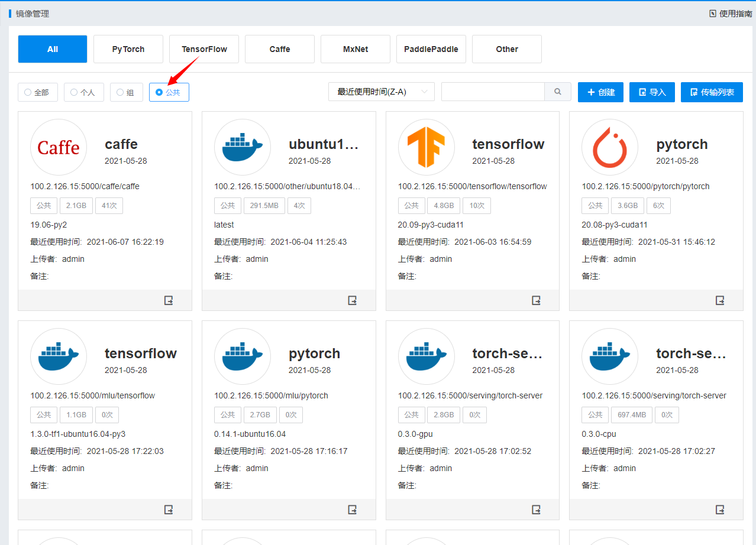The height and width of the screenshot is (545, 756).
Task: Click the image search input field
Action: [492, 92]
